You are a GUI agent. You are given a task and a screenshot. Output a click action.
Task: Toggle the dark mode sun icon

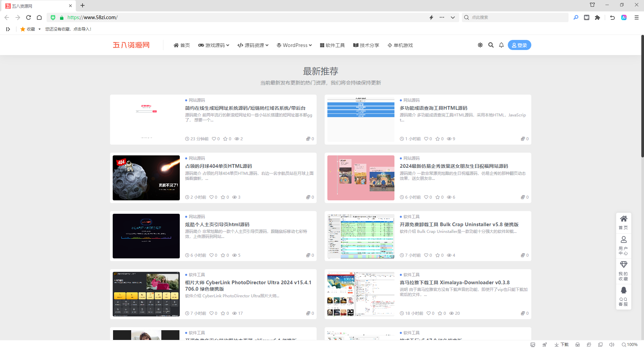coord(480,45)
